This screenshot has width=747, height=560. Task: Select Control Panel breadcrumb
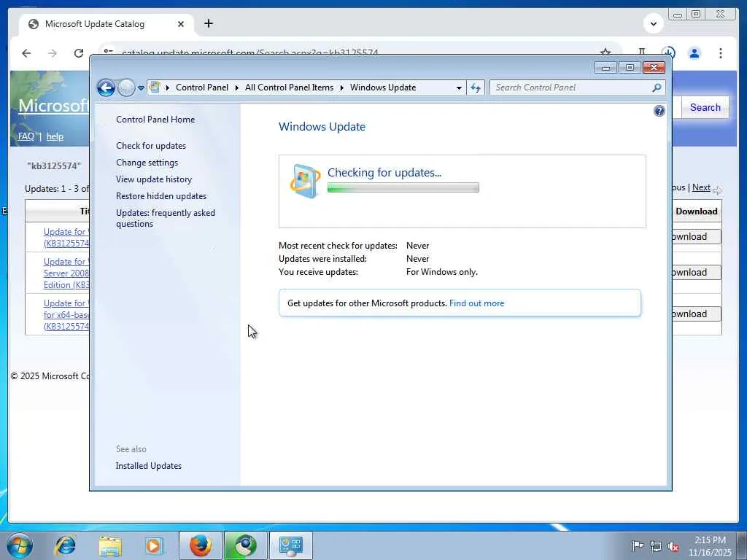(202, 87)
